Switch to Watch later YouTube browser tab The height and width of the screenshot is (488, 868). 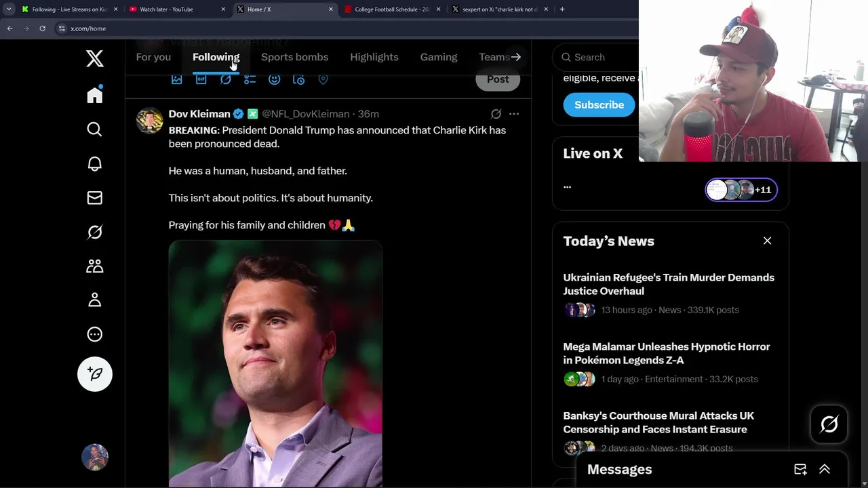point(177,9)
